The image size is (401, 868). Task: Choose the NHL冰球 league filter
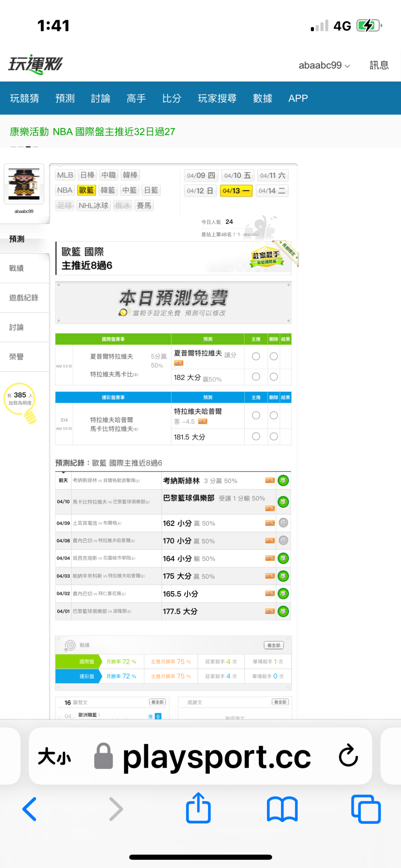point(94,206)
